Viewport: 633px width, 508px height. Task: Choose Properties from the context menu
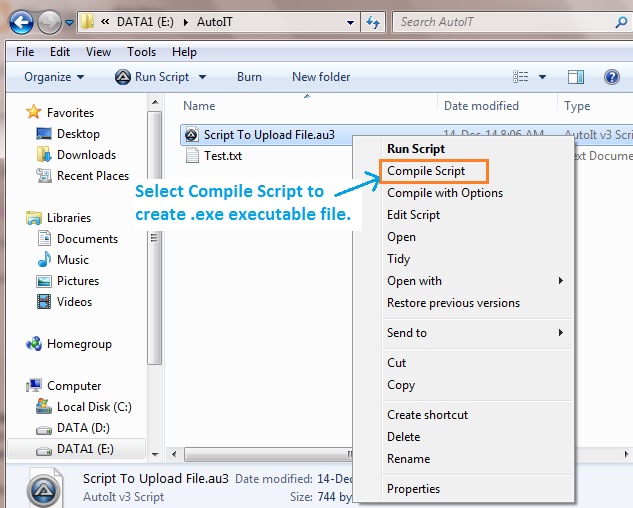tap(413, 489)
